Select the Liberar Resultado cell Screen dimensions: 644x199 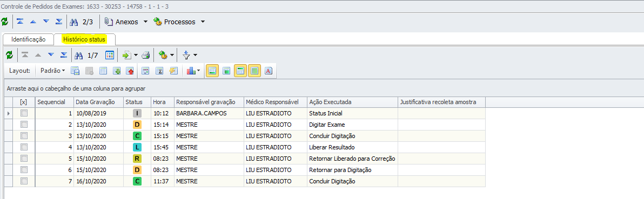[x=352, y=147]
